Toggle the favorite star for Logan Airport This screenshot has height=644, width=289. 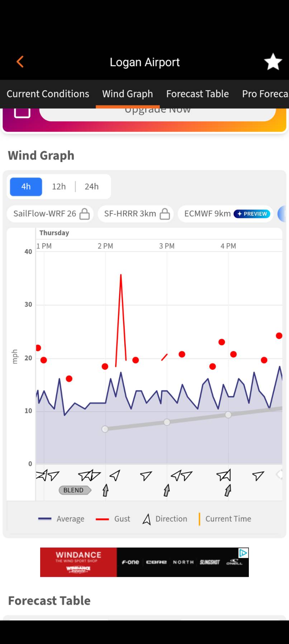273,62
